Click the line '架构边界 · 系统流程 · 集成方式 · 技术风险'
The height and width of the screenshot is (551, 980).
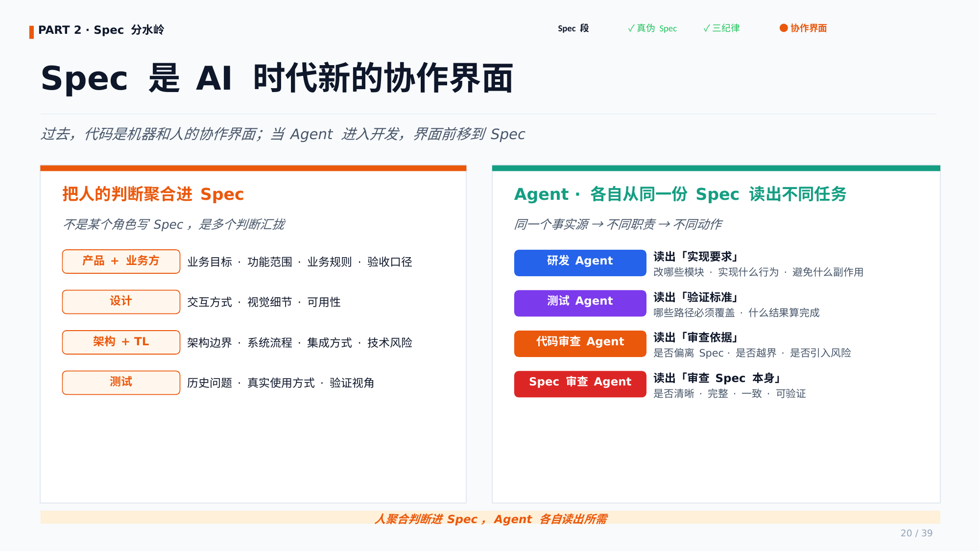pyautogui.click(x=299, y=343)
